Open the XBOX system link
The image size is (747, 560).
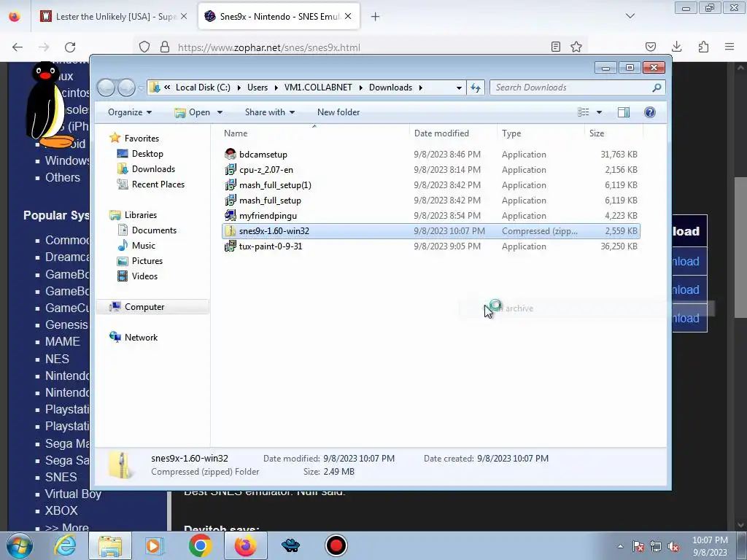coord(61,510)
